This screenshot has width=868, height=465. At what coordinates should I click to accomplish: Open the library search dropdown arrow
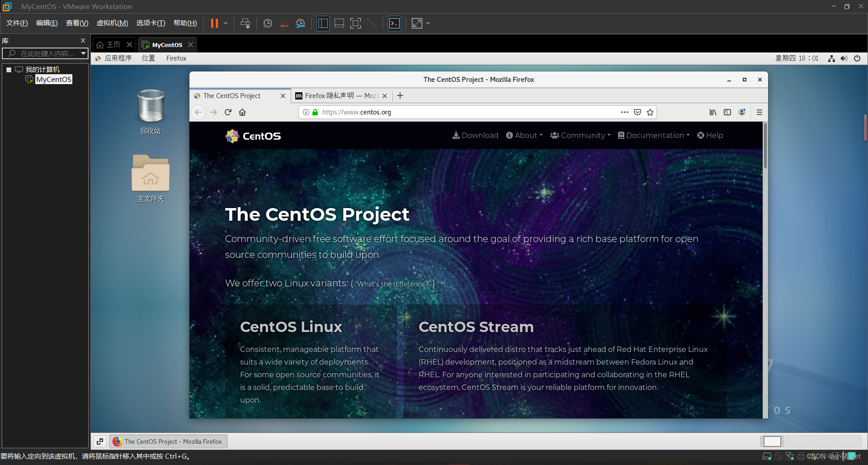[x=83, y=53]
